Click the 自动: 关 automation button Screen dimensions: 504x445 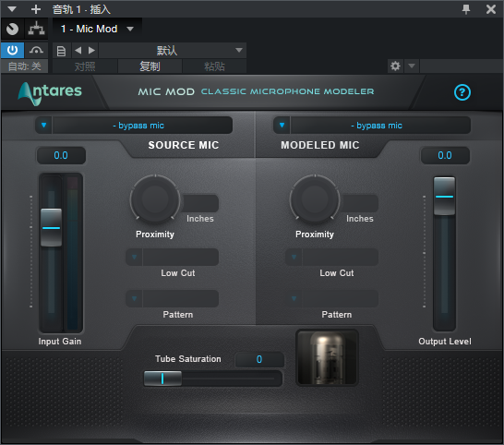(24, 66)
